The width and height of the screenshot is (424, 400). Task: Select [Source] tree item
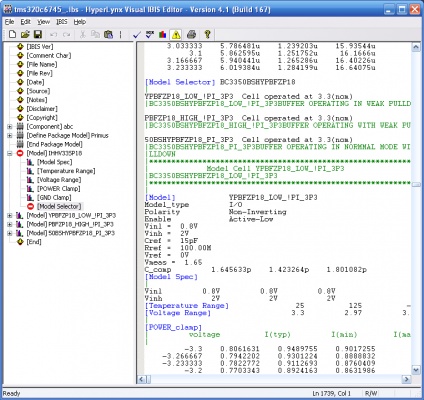(x=38, y=91)
